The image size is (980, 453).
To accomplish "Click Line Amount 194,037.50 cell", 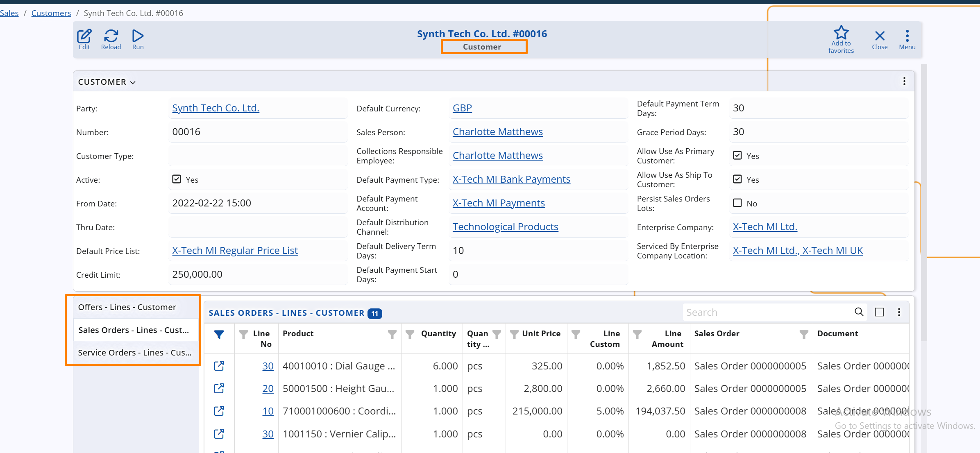I will (660, 411).
